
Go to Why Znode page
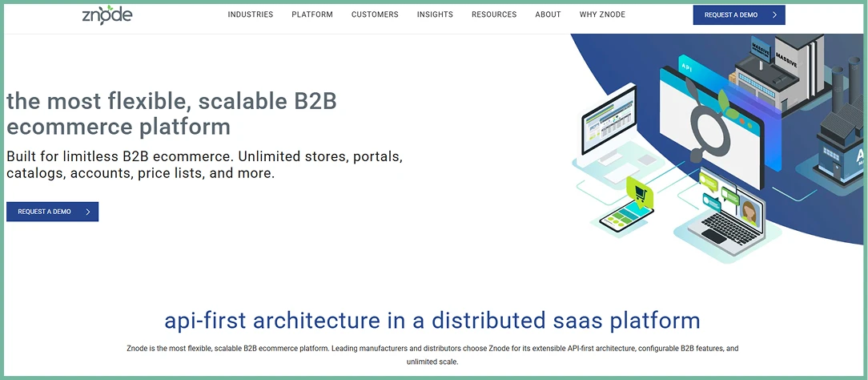click(602, 14)
